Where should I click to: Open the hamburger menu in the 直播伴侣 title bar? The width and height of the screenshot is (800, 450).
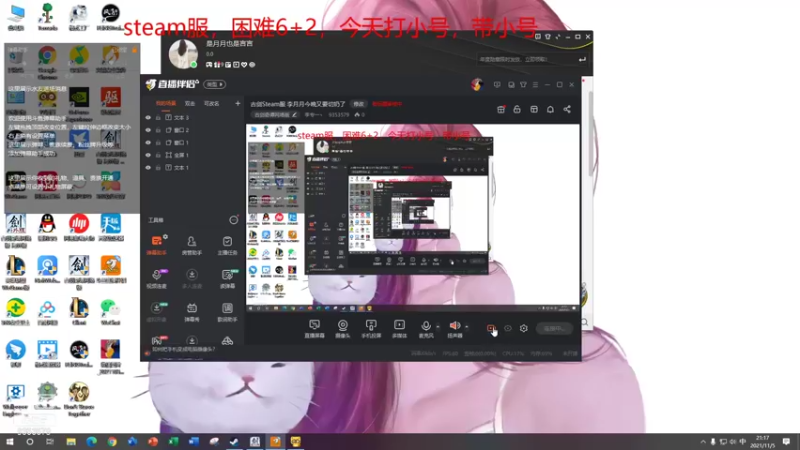[535, 85]
